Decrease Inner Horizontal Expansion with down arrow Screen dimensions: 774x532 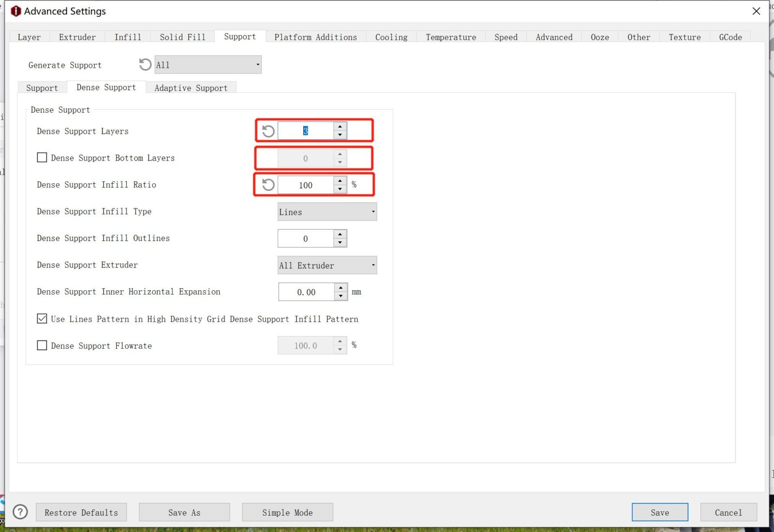pos(341,296)
